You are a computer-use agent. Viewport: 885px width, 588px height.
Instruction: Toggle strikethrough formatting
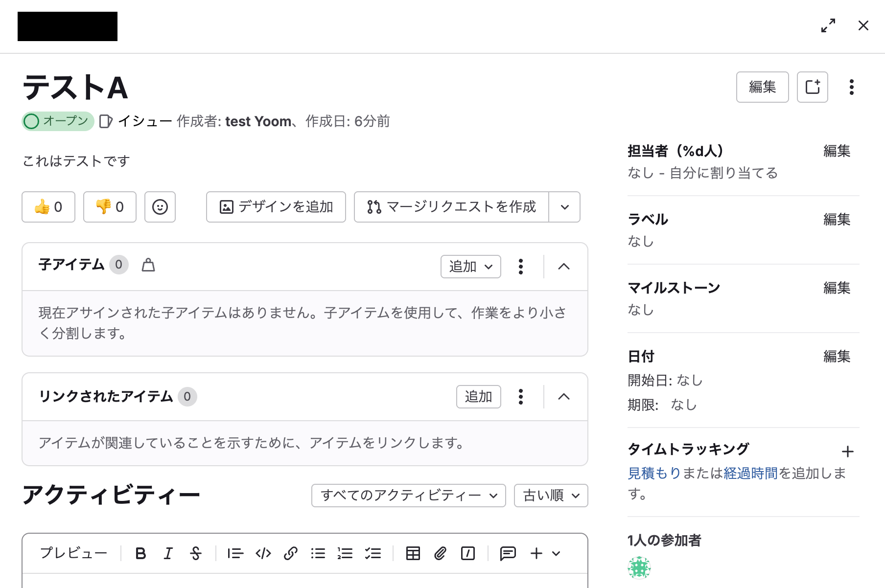tap(196, 553)
